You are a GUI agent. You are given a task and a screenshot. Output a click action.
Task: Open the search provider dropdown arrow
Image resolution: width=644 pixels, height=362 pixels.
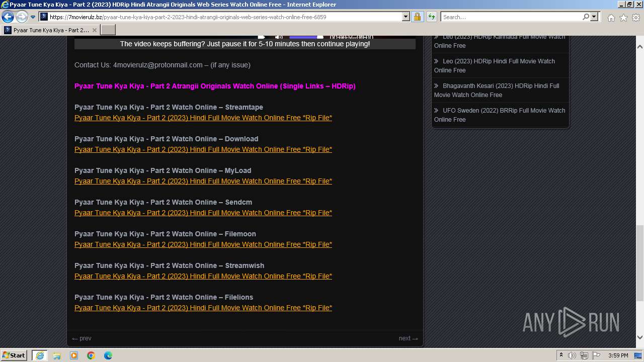coord(594,17)
